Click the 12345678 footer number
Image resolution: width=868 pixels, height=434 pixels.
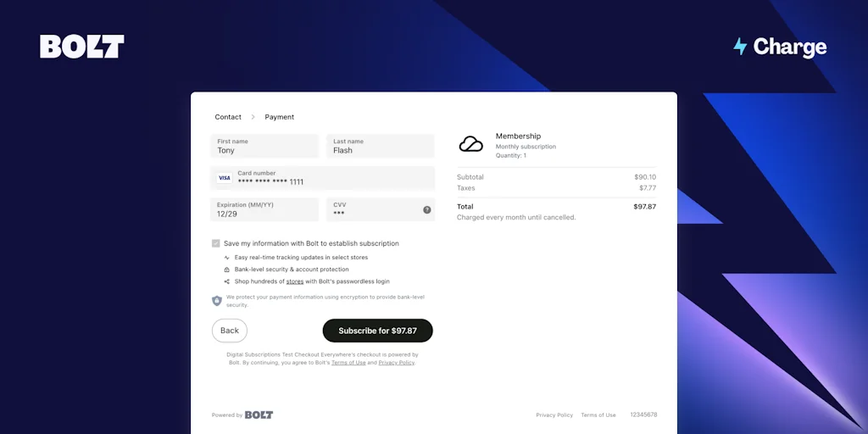(x=644, y=415)
